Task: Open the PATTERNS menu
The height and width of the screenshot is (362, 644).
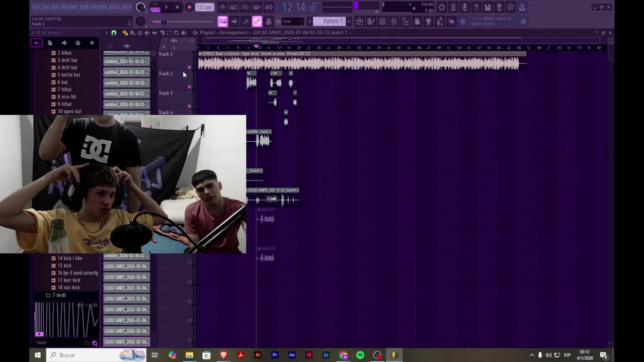Action: click(69, 7)
